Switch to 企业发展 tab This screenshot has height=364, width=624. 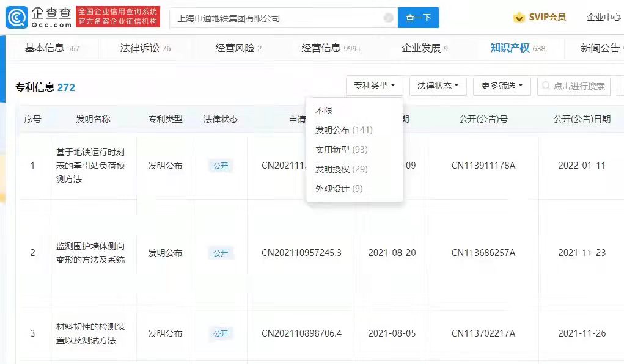(x=425, y=48)
